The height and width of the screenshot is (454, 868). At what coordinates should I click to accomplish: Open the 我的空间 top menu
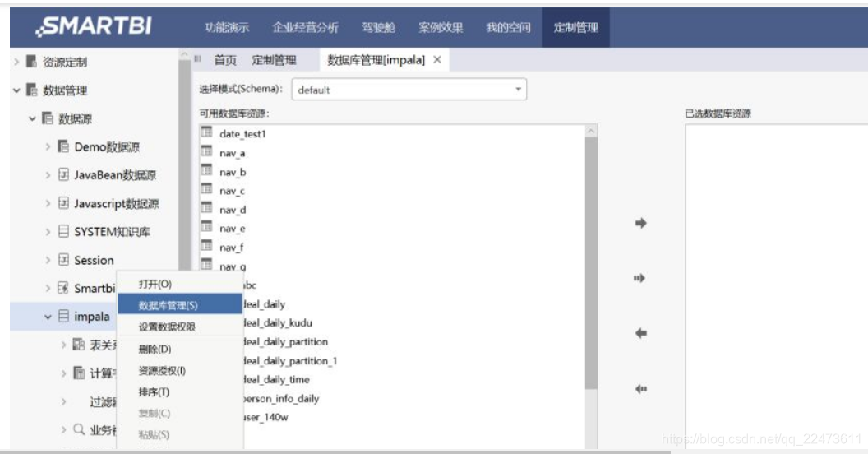508,27
